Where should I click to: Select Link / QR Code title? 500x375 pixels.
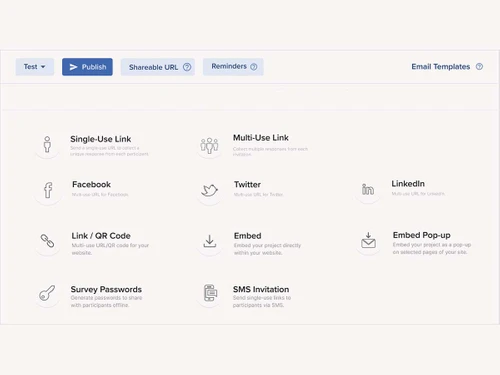click(x=101, y=236)
